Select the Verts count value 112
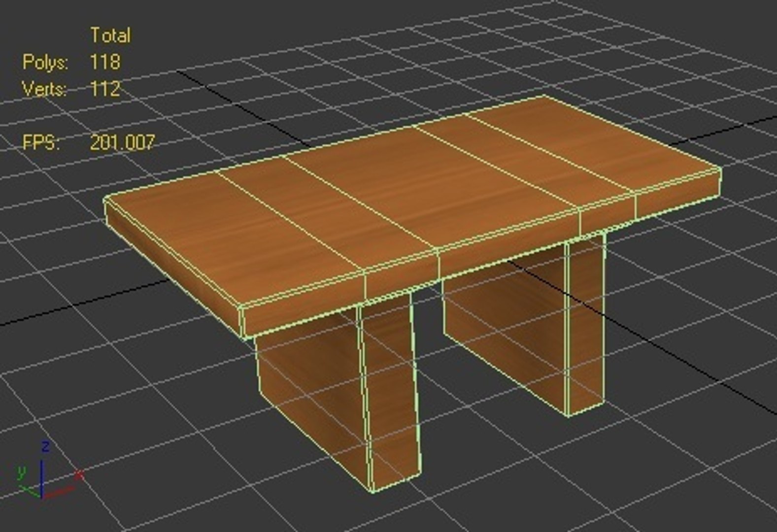The height and width of the screenshot is (532, 777). pos(105,89)
